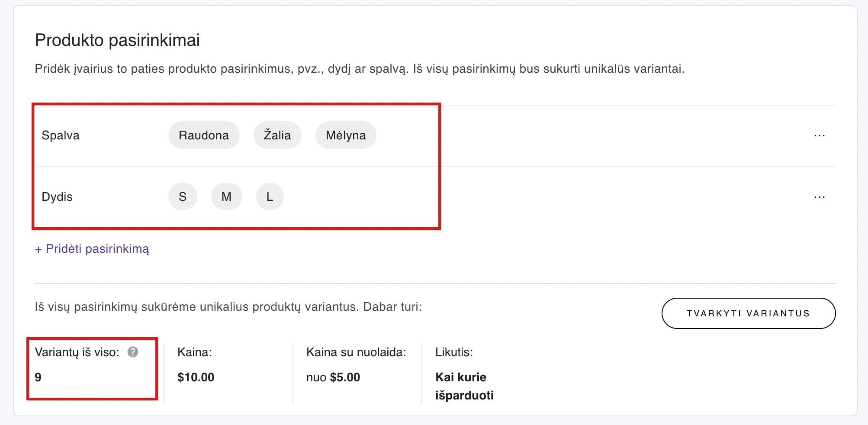Select the S size chip
Screen dimensions: 868x425
[x=183, y=196]
